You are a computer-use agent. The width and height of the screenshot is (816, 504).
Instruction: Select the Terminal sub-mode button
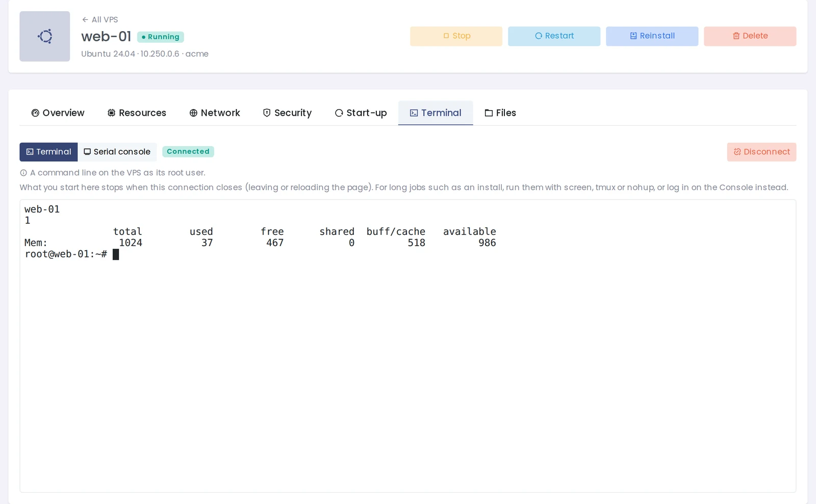tap(48, 152)
